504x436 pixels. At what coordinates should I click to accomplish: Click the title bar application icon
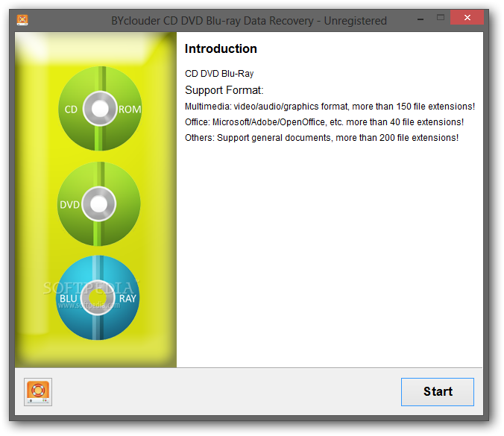pos(22,20)
